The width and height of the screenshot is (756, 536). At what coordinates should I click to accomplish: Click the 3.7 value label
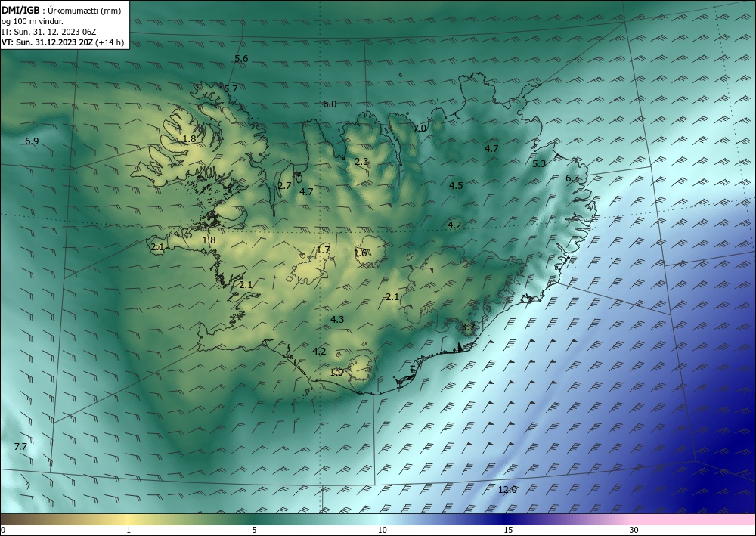coord(468,327)
